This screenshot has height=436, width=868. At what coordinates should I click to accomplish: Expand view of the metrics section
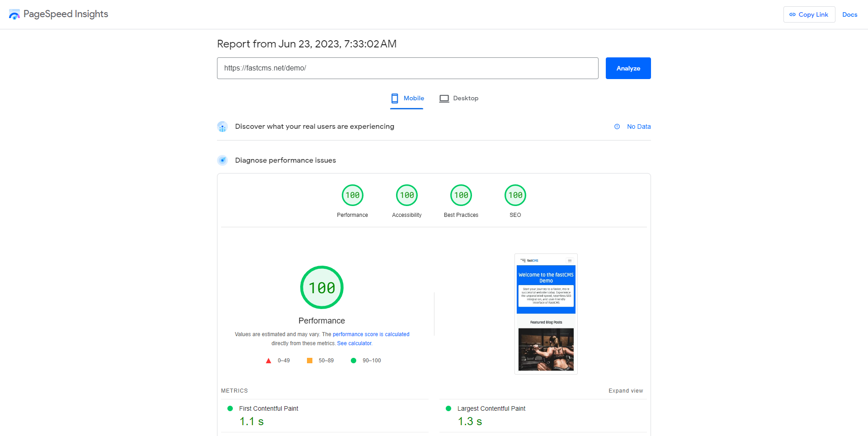[x=626, y=390]
